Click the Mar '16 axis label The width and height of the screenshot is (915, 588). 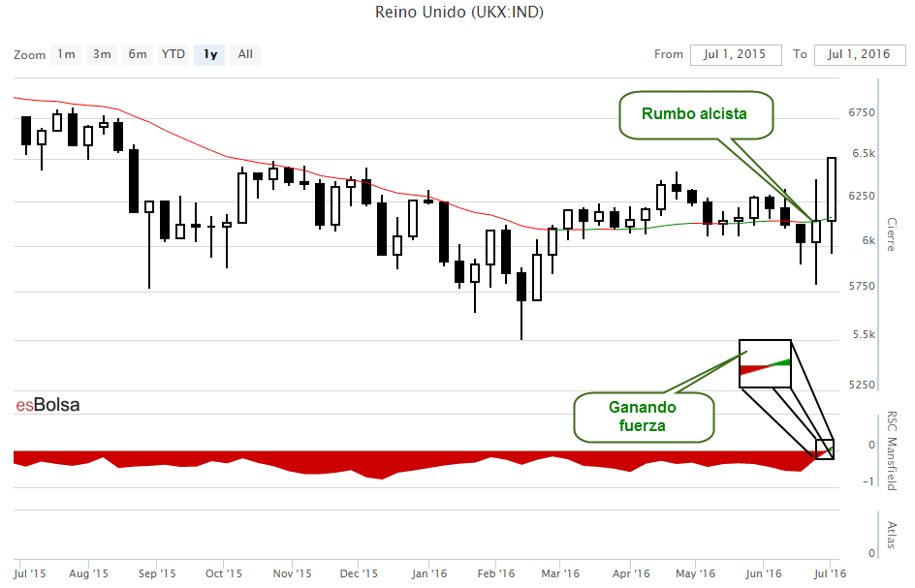click(x=560, y=573)
